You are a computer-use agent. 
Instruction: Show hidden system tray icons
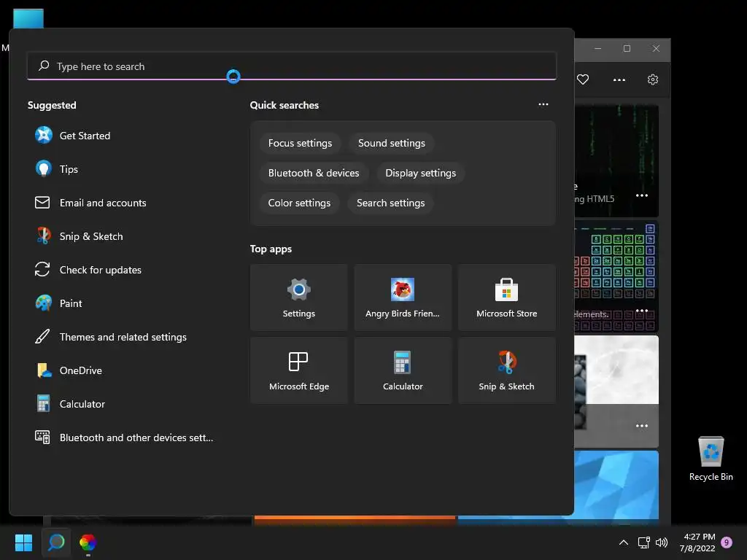623,542
